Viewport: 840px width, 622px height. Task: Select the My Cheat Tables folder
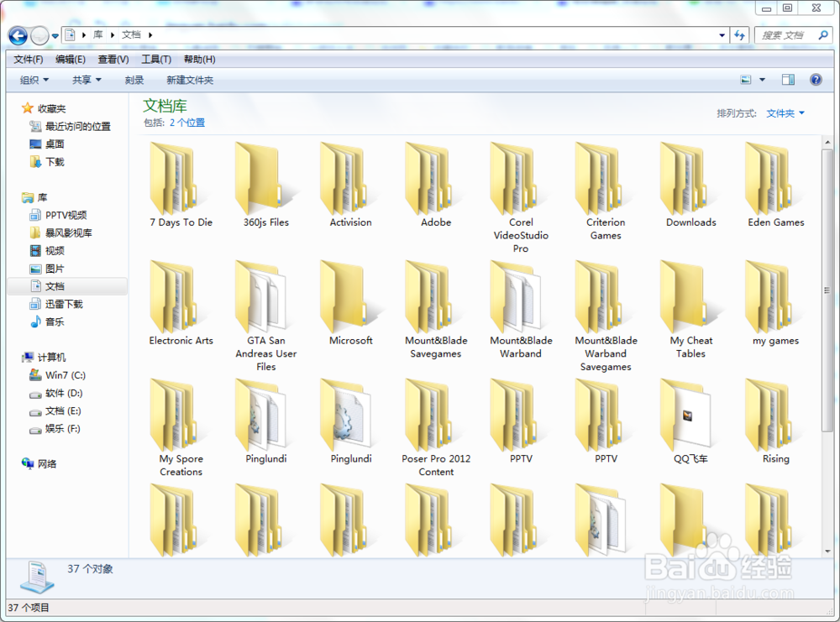691,310
